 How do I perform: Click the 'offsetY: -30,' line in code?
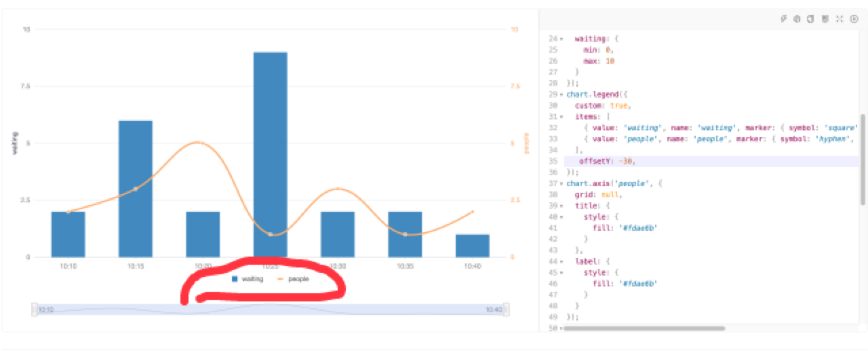pyautogui.click(x=608, y=161)
